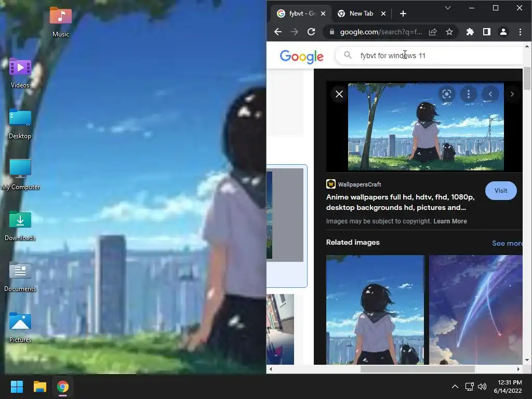This screenshot has width=532, height=399.
Task: Open the Downloads folder icon
Action: (20, 225)
